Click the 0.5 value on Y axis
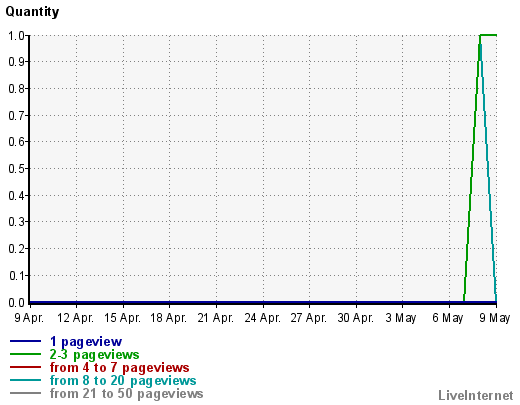 pyautogui.click(x=16, y=168)
